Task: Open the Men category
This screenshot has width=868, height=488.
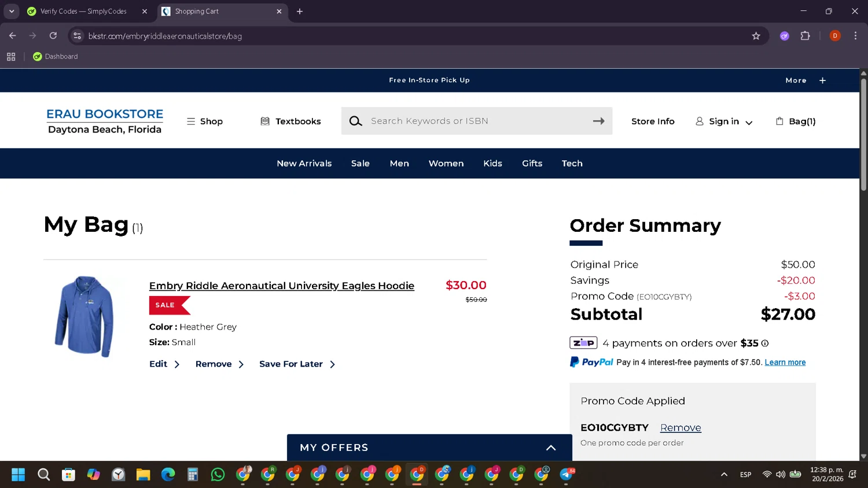Action: point(399,164)
